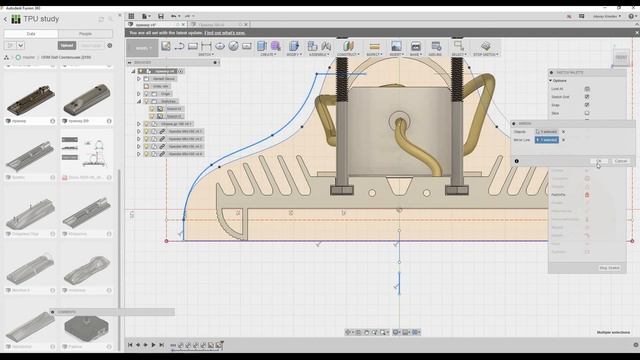Viewport: 640px width, 360px height.
Task: Open the ASSEMBLE menu dropdown
Action: tap(319, 54)
